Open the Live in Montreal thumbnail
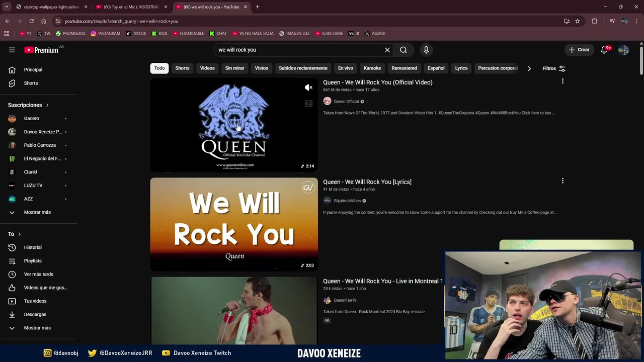644x362 pixels. [x=234, y=310]
